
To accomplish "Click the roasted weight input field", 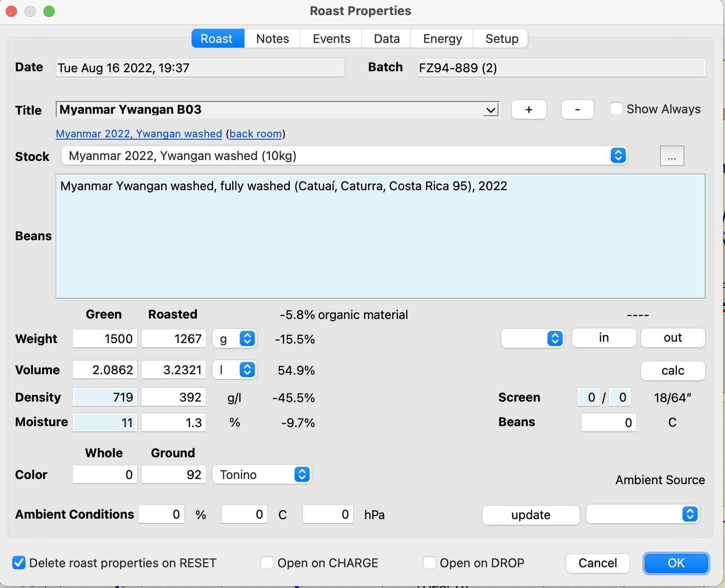I will 174,339.
